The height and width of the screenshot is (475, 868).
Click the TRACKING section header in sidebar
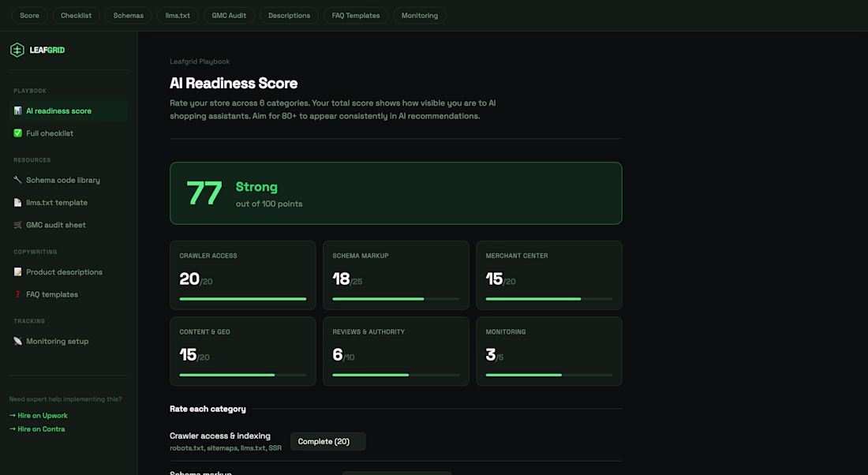click(29, 321)
